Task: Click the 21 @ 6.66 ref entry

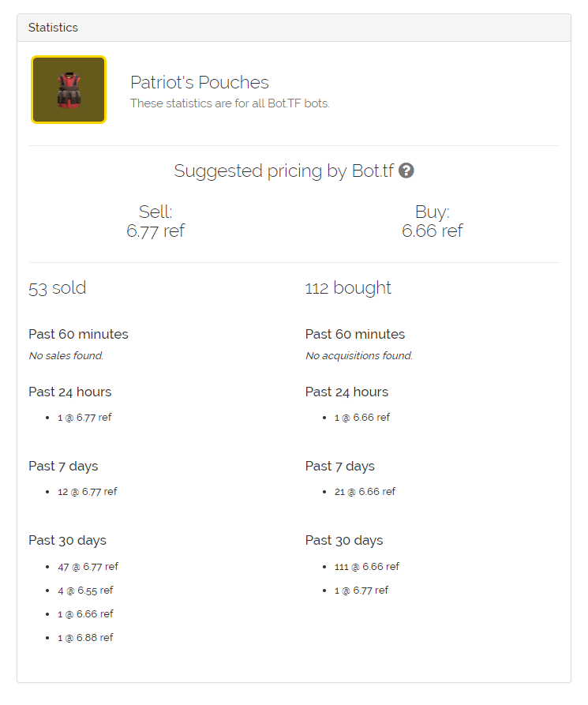Action: pyautogui.click(x=365, y=491)
